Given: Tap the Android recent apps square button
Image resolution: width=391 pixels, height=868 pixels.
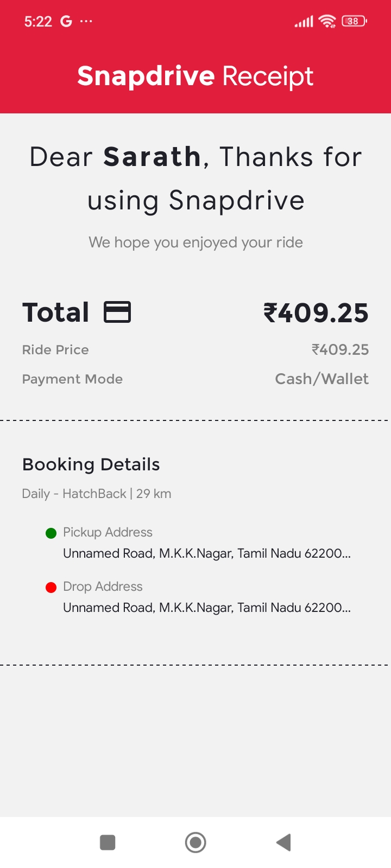Looking at the screenshot, I should coord(108,843).
